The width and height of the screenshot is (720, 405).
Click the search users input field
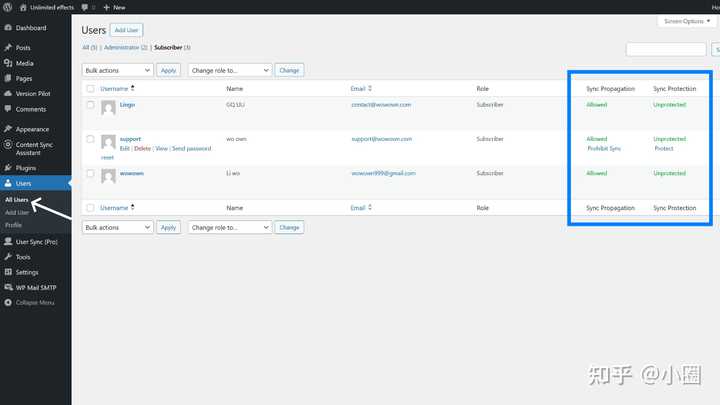pyautogui.click(x=665, y=49)
